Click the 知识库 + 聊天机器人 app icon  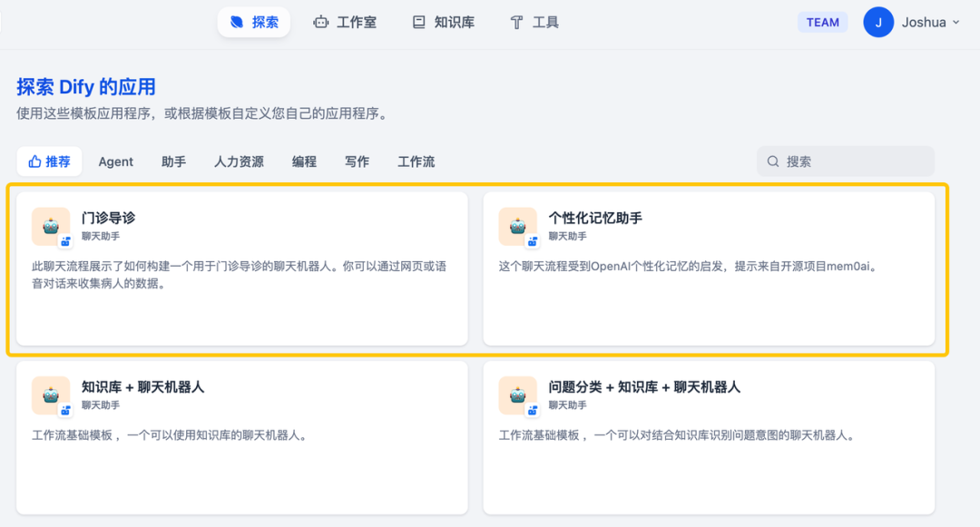[50, 395]
